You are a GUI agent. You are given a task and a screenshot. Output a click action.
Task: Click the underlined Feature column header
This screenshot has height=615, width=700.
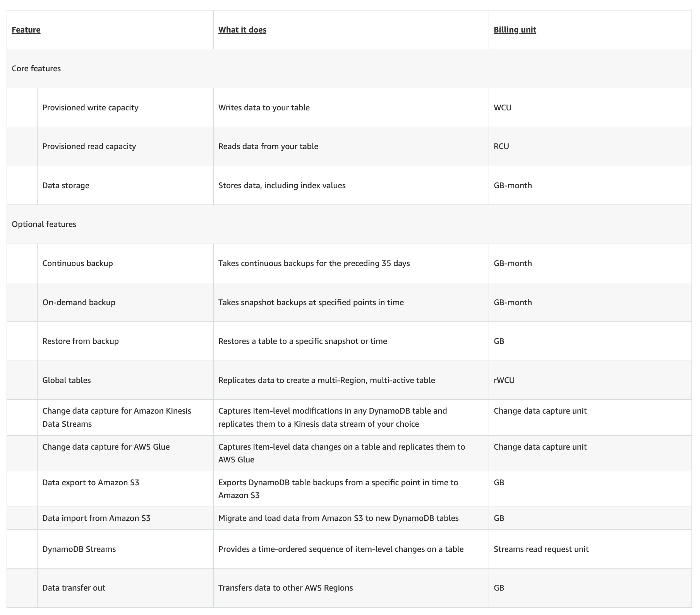(x=26, y=30)
